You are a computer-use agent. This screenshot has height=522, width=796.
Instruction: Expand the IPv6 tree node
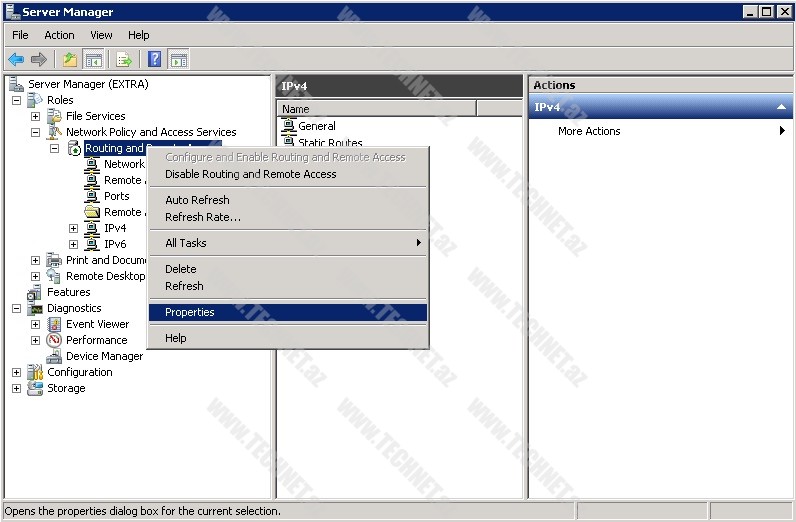(x=73, y=244)
